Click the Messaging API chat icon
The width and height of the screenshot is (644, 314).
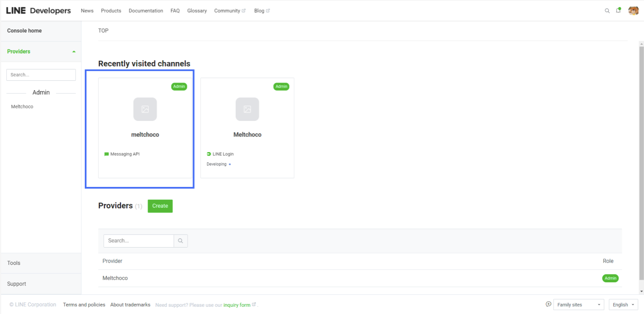coord(107,154)
